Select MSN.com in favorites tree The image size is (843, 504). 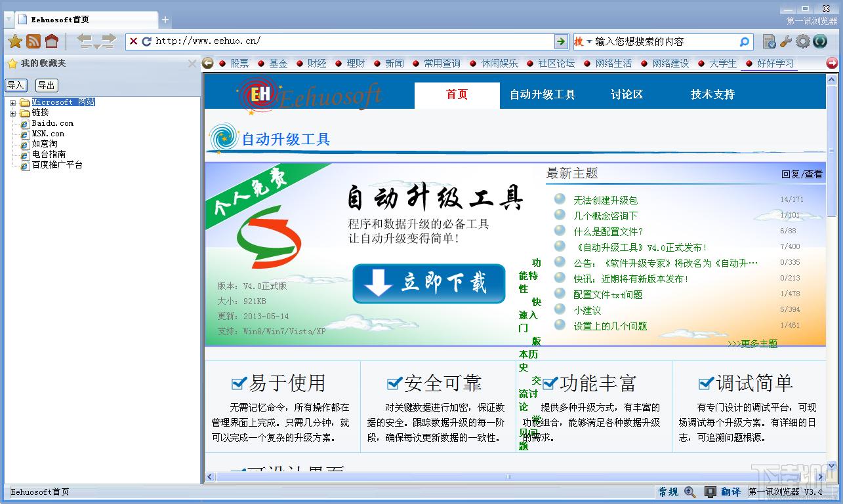point(48,134)
